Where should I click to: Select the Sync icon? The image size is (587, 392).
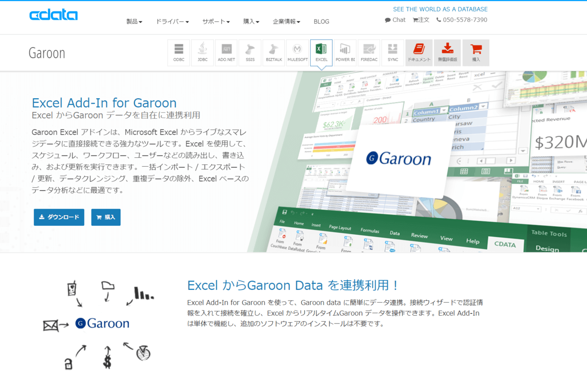pos(393,53)
